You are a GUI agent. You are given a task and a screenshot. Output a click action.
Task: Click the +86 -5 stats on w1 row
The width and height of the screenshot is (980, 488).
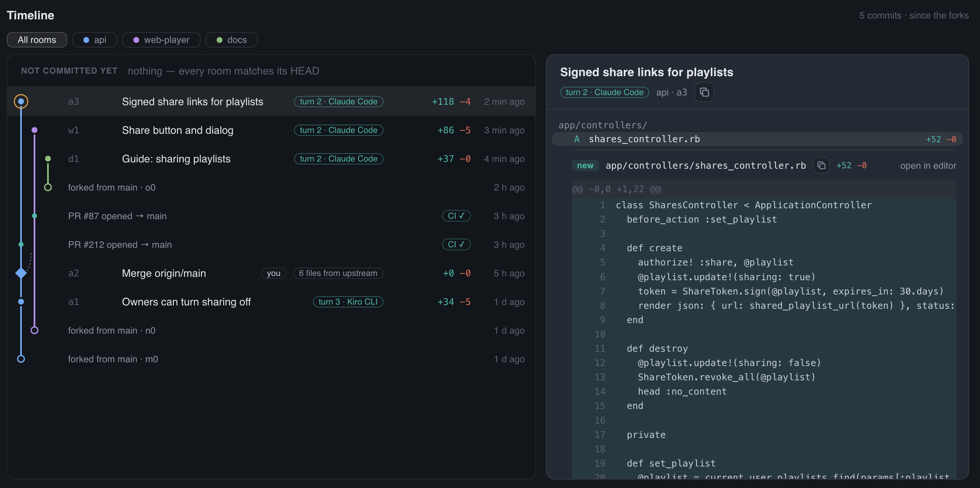coord(454,130)
